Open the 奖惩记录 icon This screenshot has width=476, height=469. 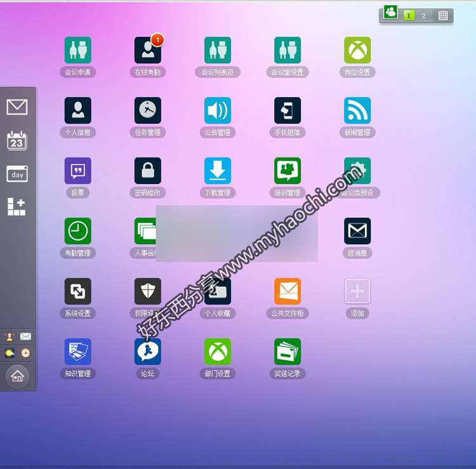pyautogui.click(x=288, y=351)
